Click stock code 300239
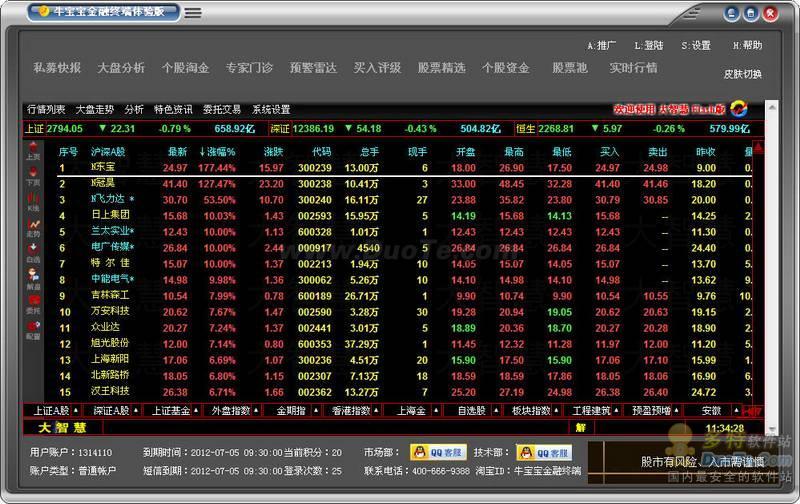 click(x=315, y=168)
